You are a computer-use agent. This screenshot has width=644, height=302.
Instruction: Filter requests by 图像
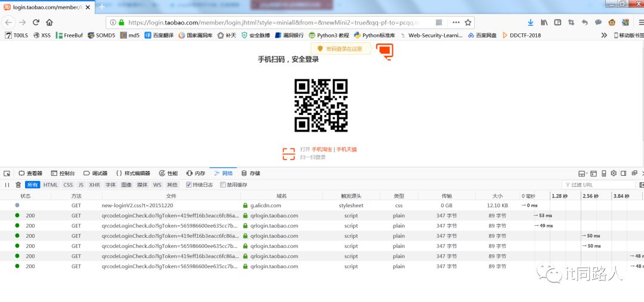coord(126,185)
